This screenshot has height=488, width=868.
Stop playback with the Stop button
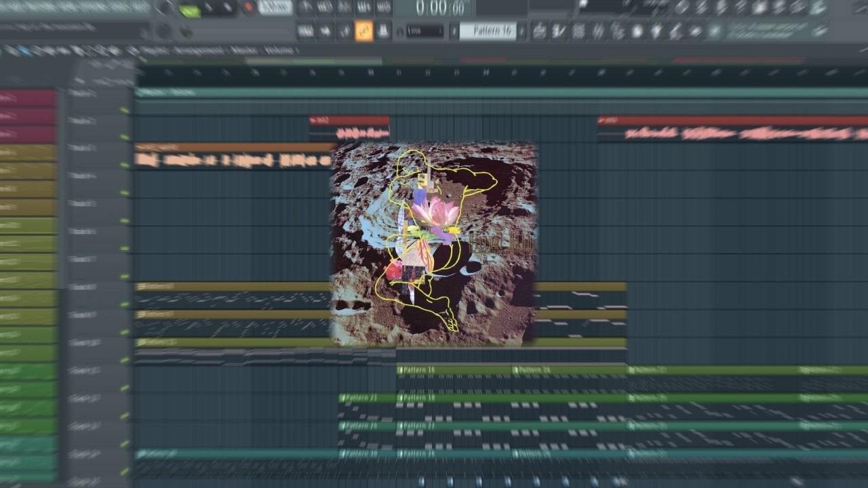point(227,7)
